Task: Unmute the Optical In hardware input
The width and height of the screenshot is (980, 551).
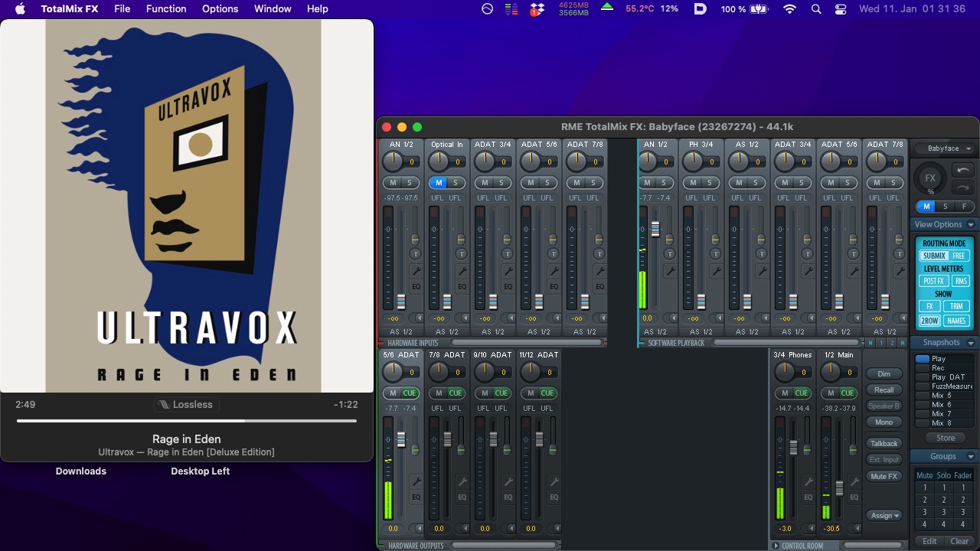Action: click(x=439, y=182)
